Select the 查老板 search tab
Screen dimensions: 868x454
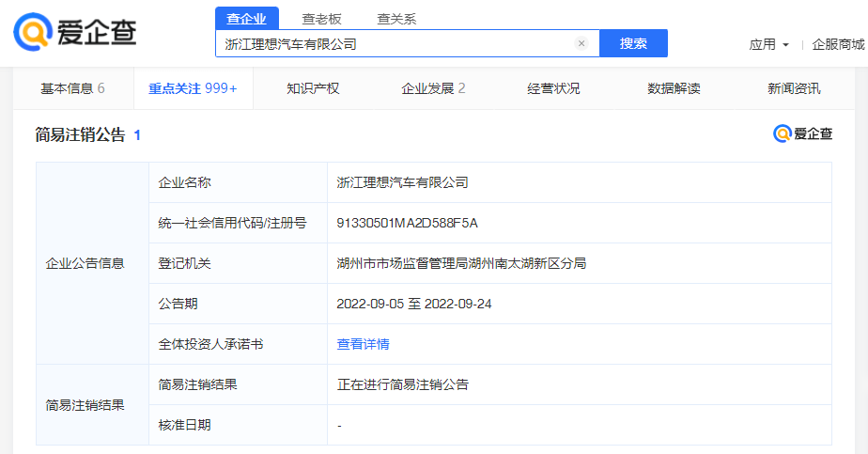click(321, 19)
